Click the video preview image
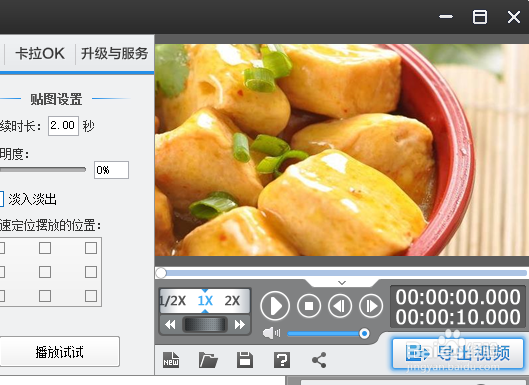 click(x=342, y=150)
